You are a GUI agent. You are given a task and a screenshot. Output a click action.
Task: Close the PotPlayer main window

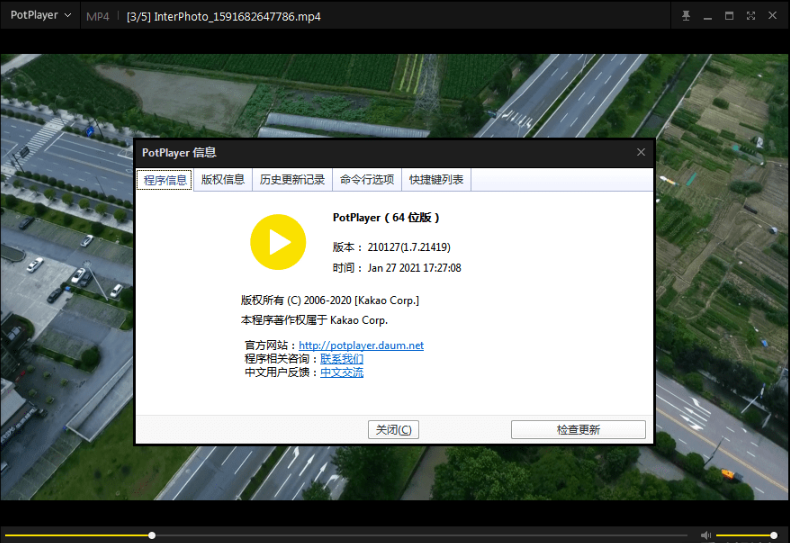pos(772,16)
